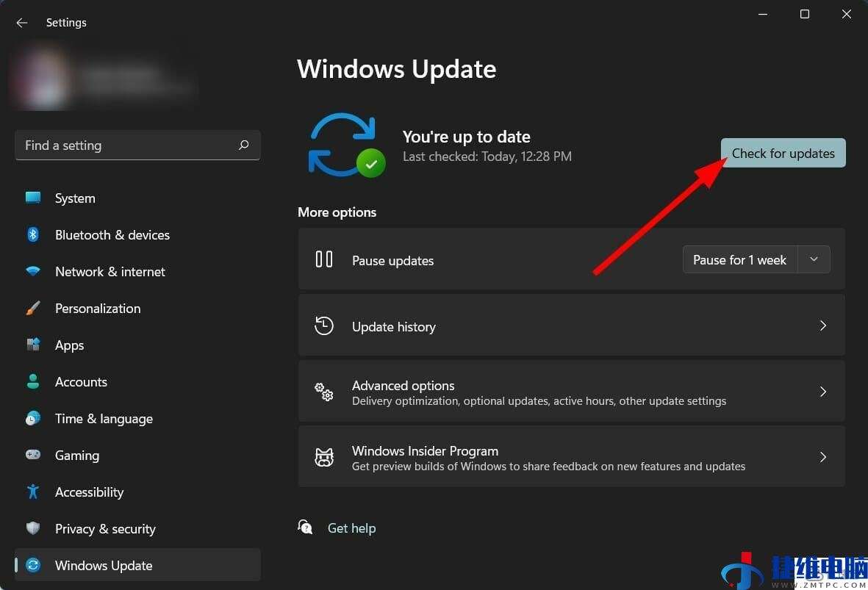Click the Windows Update page heading
This screenshot has height=590, width=868.
click(x=396, y=68)
